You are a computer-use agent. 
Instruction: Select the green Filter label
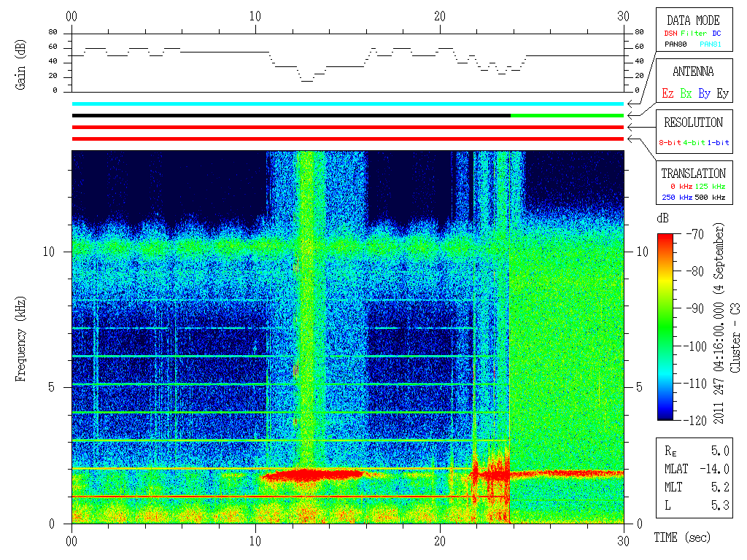(x=694, y=34)
